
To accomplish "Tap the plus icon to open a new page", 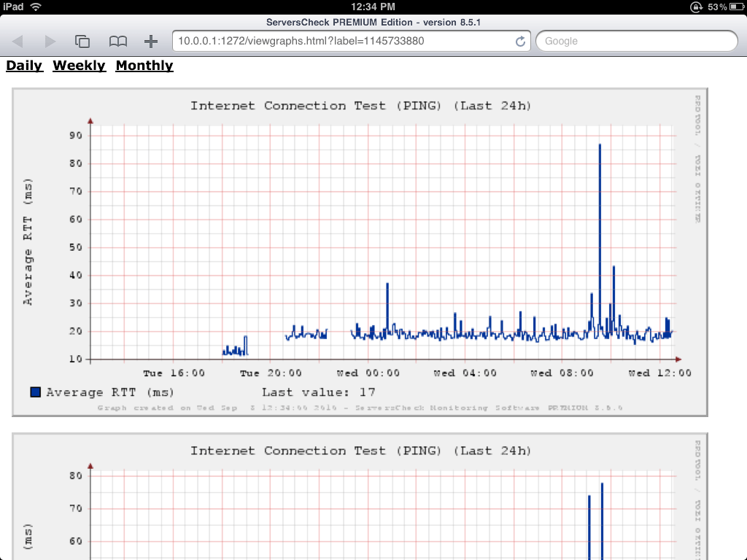I will (x=151, y=42).
